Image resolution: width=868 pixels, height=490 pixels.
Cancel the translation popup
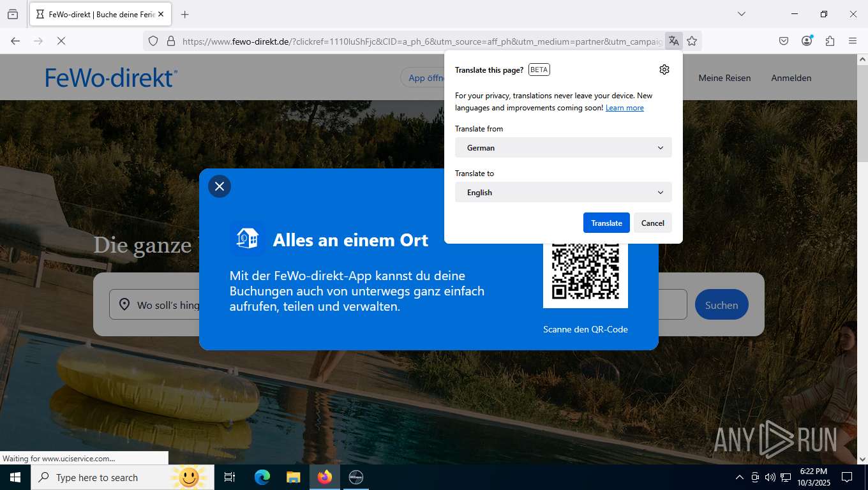(653, 223)
